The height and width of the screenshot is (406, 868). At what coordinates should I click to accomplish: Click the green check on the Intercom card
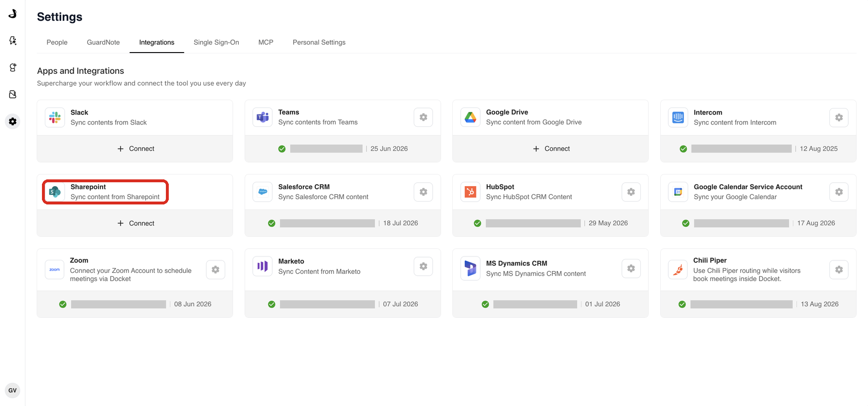click(683, 149)
